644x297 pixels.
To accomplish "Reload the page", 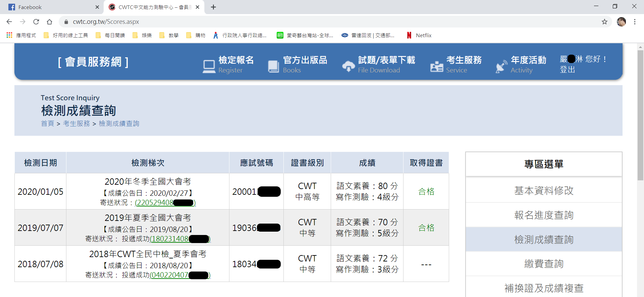I will tap(36, 22).
